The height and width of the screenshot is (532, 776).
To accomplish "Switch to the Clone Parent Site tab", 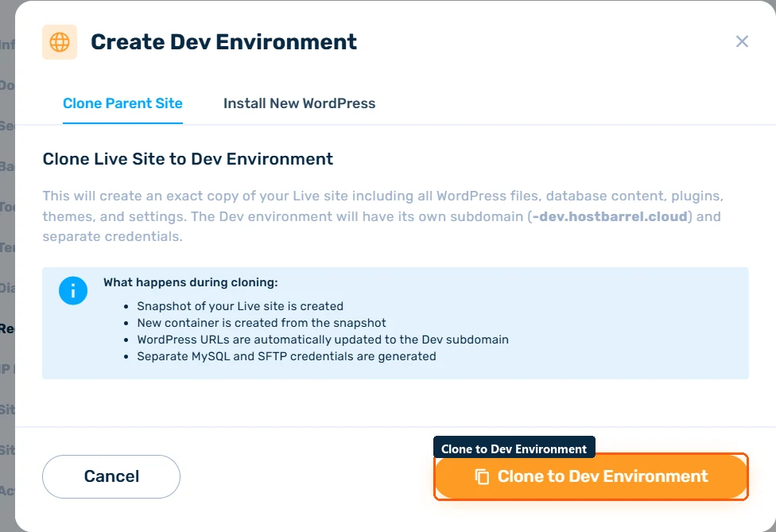I will 122,103.
